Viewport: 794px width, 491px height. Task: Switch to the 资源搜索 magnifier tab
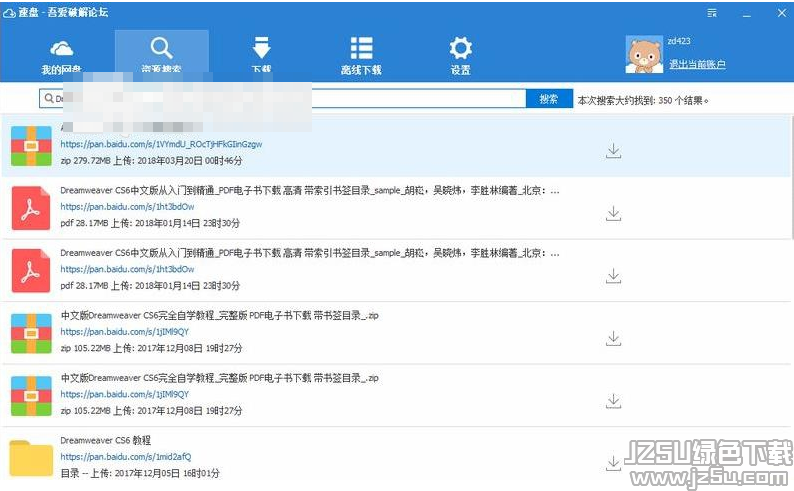(162, 55)
